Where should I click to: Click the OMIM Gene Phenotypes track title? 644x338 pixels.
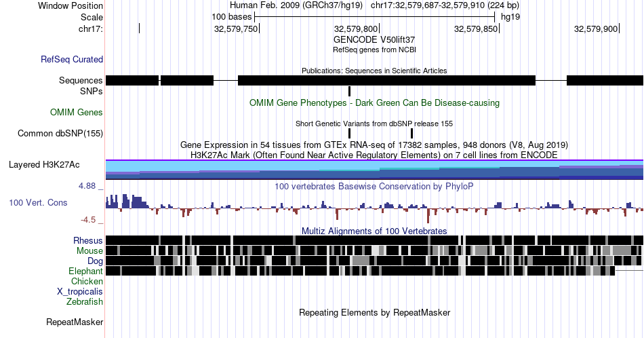click(x=374, y=102)
